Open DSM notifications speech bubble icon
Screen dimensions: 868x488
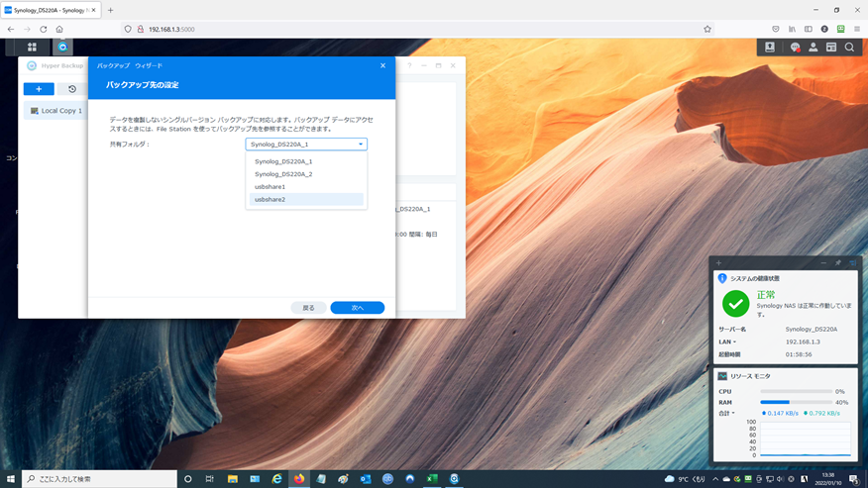coord(795,48)
